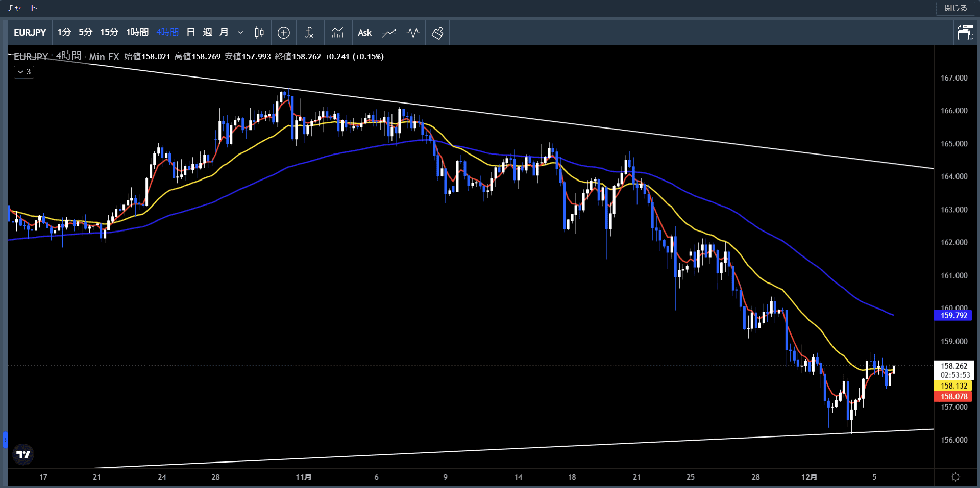980x488 pixels.
Task: Open the indicators fx menu
Action: click(x=309, y=33)
